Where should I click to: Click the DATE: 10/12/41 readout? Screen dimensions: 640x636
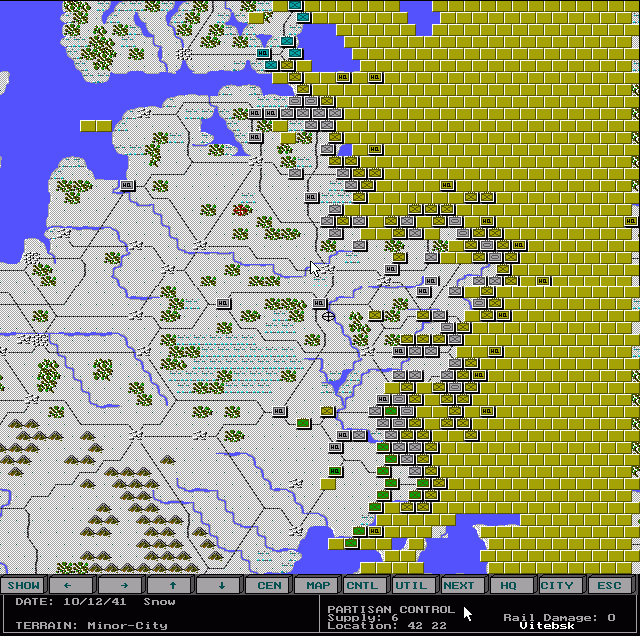pos(71,602)
